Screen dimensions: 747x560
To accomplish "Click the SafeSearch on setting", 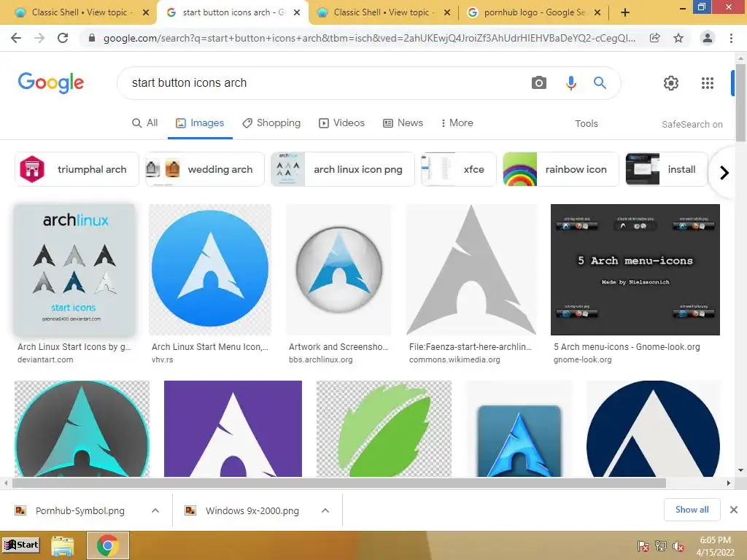I will (692, 124).
